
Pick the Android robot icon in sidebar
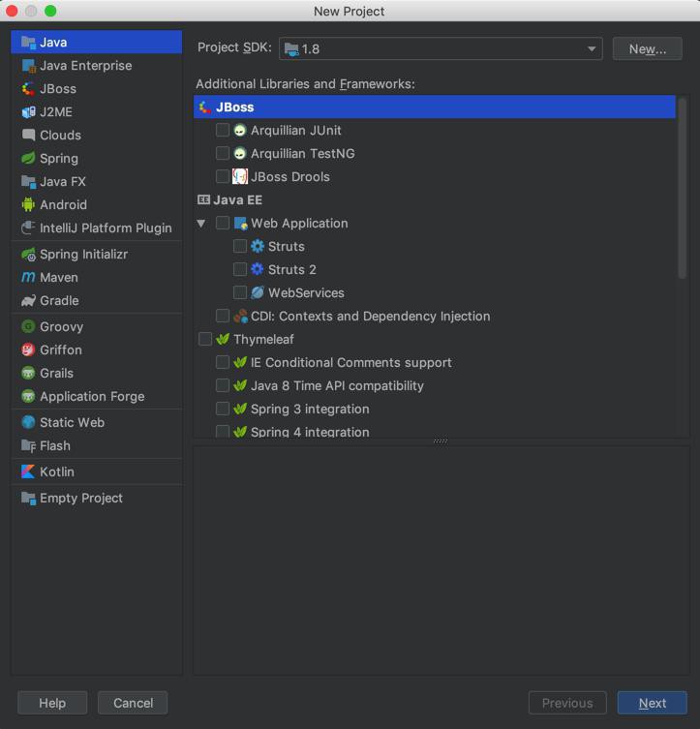pos(28,204)
